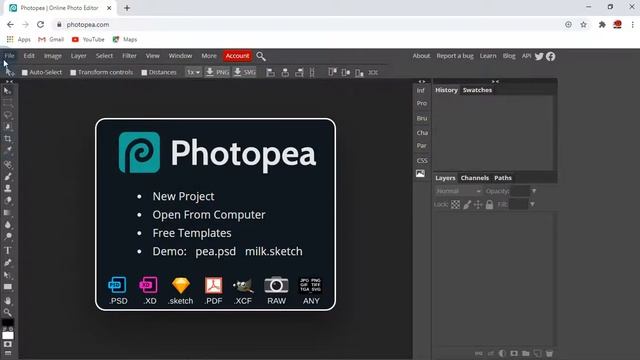This screenshot has height=360, width=640.
Task: Select the Eyedropper tool
Action: pyautogui.click(x=7, y=150)
